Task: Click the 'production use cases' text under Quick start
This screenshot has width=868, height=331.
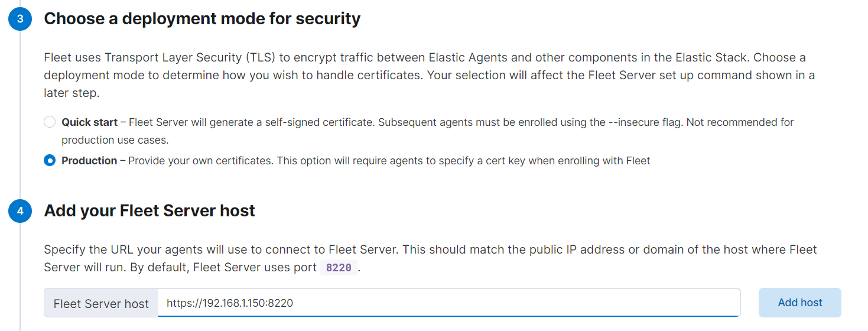Action: (115, 140)
